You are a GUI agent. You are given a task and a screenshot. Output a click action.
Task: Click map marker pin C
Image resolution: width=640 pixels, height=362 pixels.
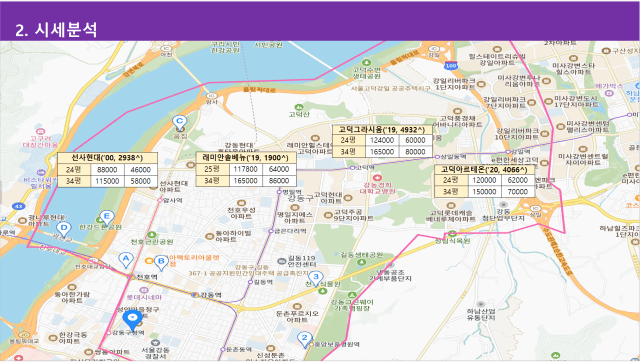coord(179,122)
